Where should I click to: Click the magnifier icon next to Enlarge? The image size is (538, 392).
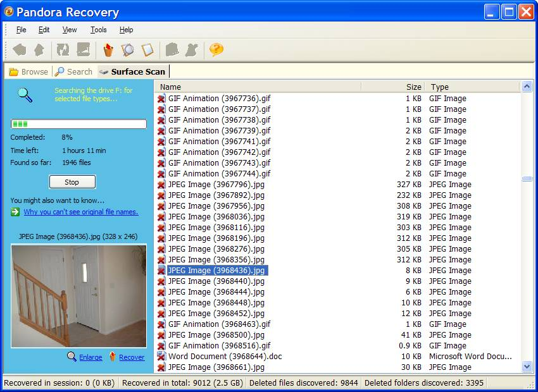[x=72, y=357]
